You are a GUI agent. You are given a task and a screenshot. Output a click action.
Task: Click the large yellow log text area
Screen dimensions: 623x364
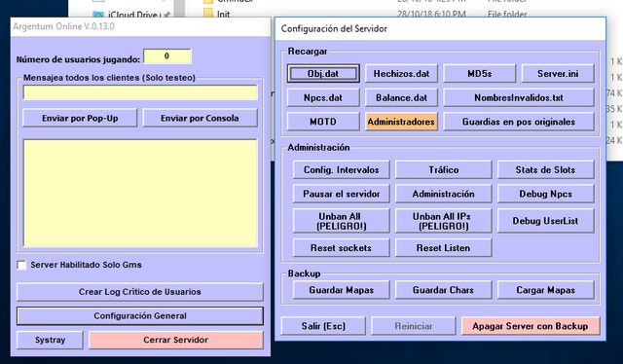(x=140, y=193)
